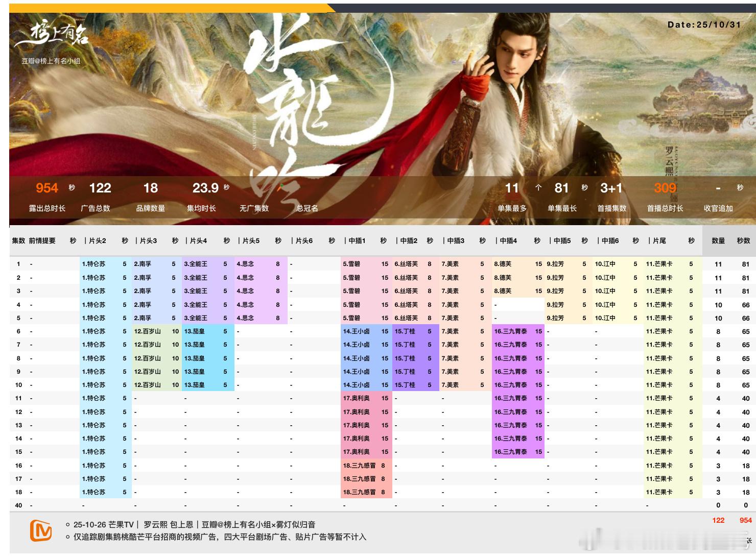This screenshot has width=756, height=558.
Task: Select the 1.特仑苏 cell in episode 1 row
Action: 94,264
